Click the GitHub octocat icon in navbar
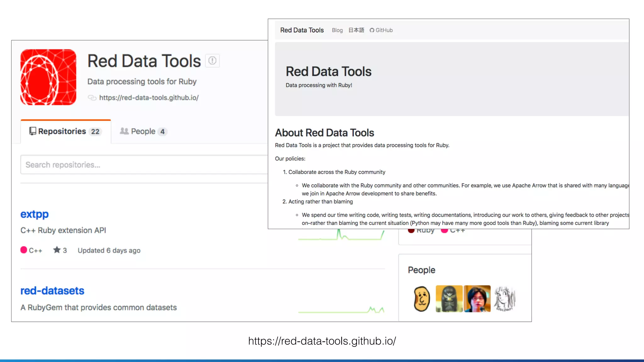Viewport: 644px width, 362px height. (x=372, y=30)
